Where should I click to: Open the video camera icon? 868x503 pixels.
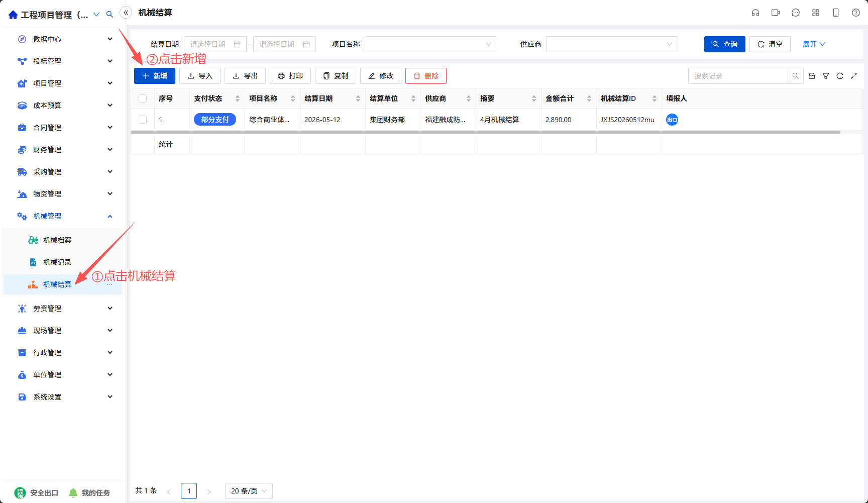[x=776, y=13]
